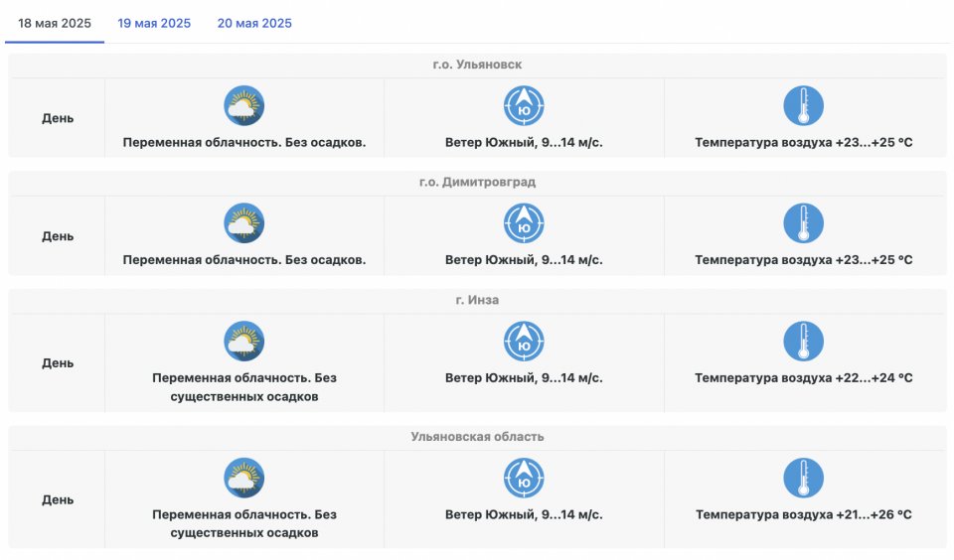Click the thermometer icon in Инза row
The height and width of the screenshot is (560, 954).
coord(803,342)
